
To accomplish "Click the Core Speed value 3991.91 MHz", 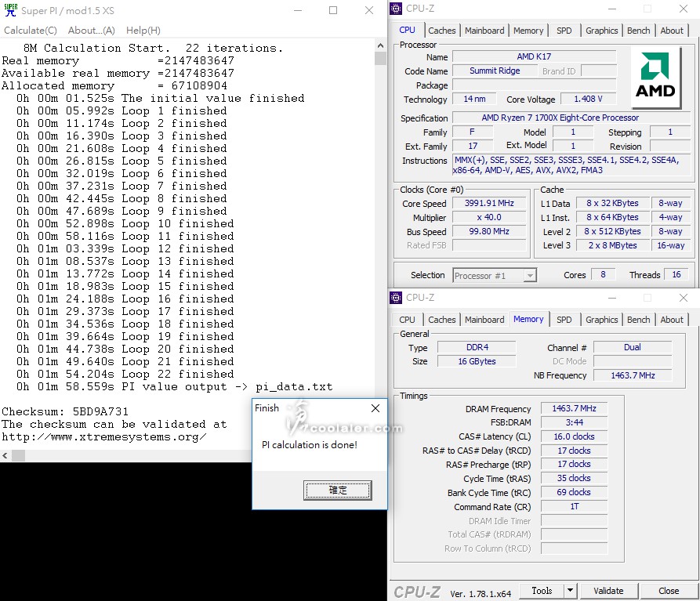I will (489, 203).
